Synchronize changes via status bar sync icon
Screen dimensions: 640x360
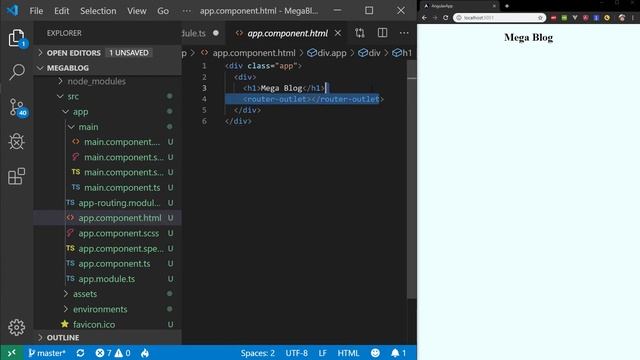click(x=80, y=353)
